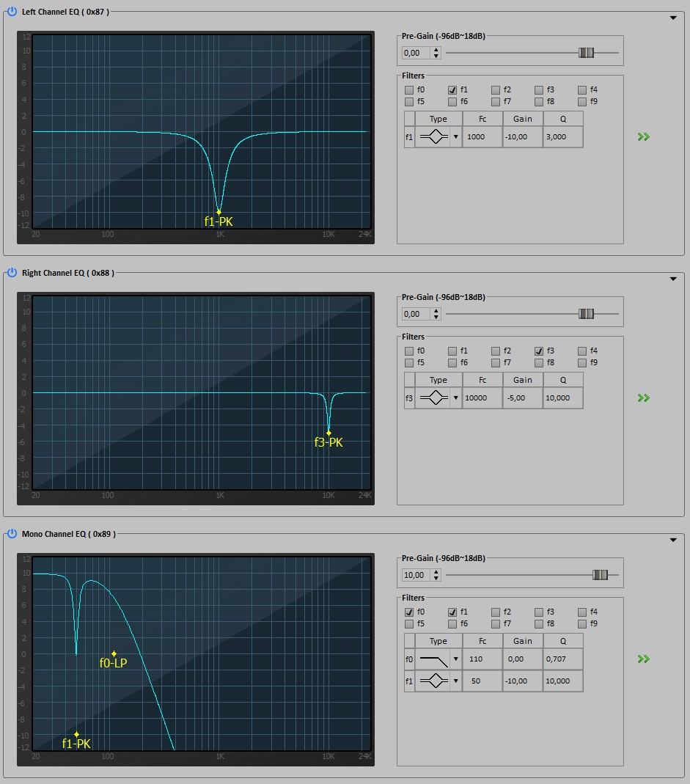Click Q column header in Left Channel table
690x784 pixels.
click(x=563, y=119)
